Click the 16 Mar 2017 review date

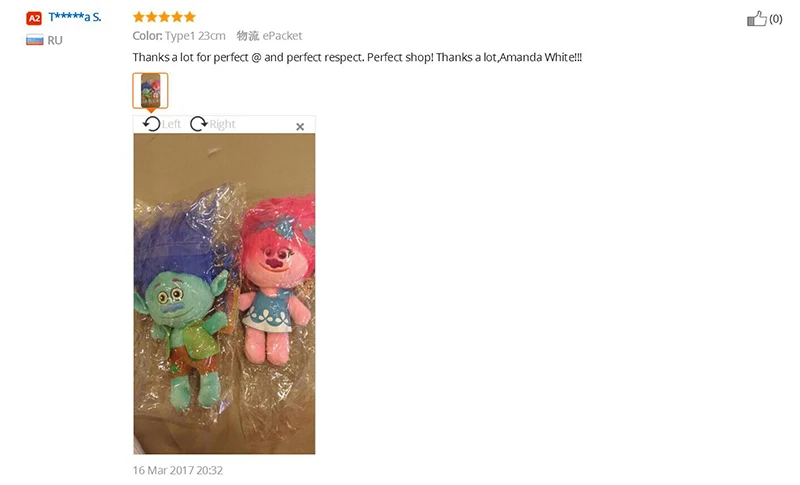pyautogui.click(x=178, y=470)
